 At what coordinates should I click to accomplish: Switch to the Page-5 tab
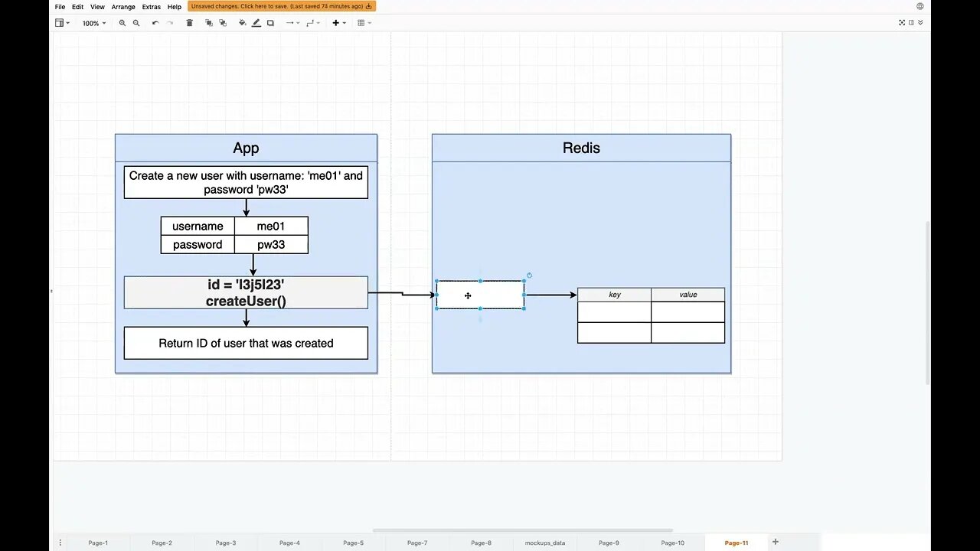click(353, 543)
